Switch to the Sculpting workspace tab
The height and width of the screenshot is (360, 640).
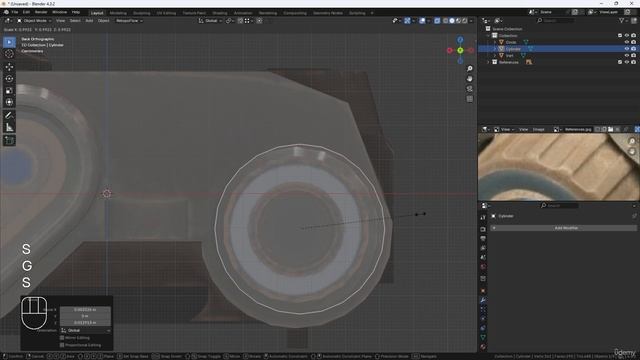142,13
